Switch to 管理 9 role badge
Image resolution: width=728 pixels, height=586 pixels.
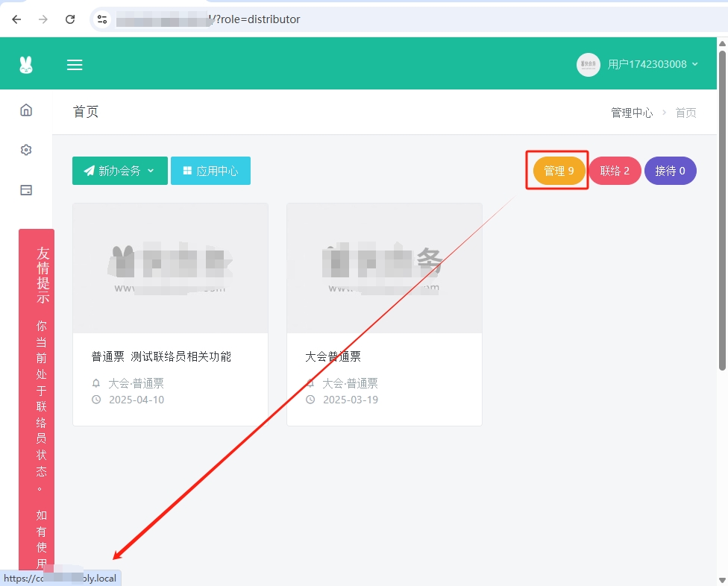(559, 171)
